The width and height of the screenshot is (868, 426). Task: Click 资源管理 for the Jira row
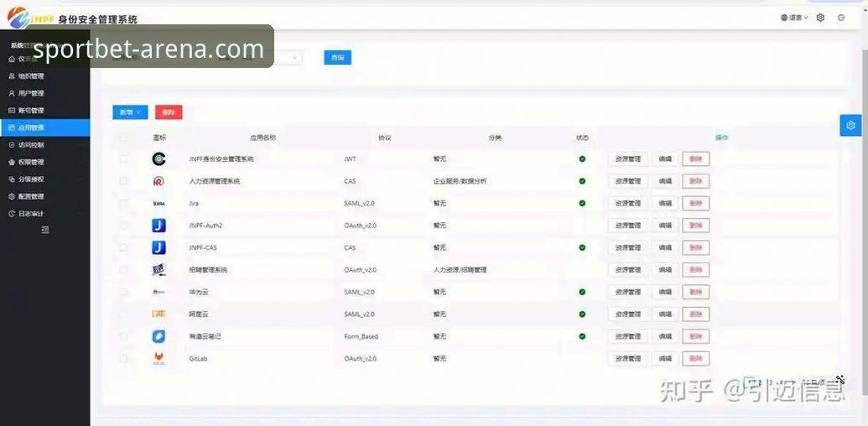pyautogui.click(x=628, y=203)
